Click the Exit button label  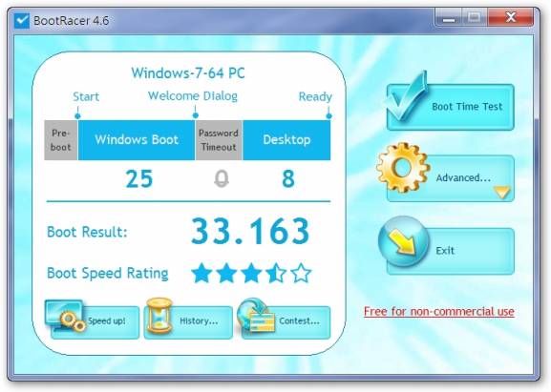click(x=445, y=251)
